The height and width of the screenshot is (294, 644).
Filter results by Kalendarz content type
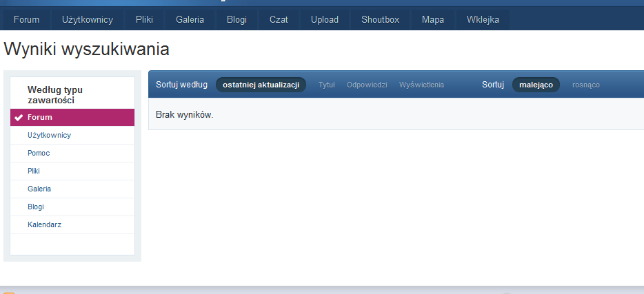coord(45,224)
